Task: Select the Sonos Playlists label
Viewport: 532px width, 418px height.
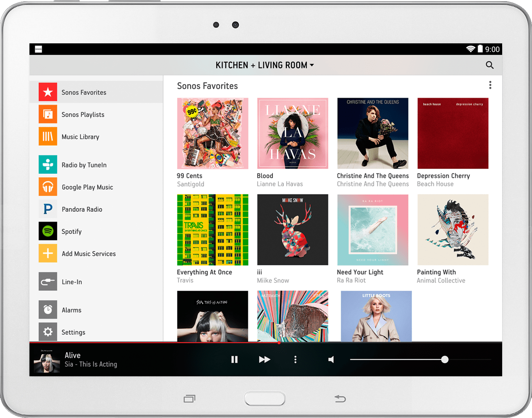Action: pyautogui.click(x=83, y=115)
